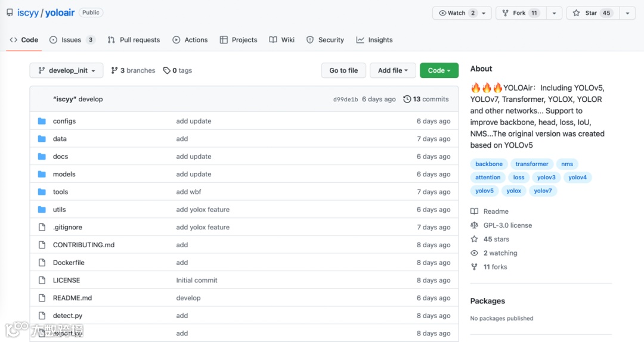Select the yolox topic tag
Screen dimensions: 644x342
coord(513,191)
